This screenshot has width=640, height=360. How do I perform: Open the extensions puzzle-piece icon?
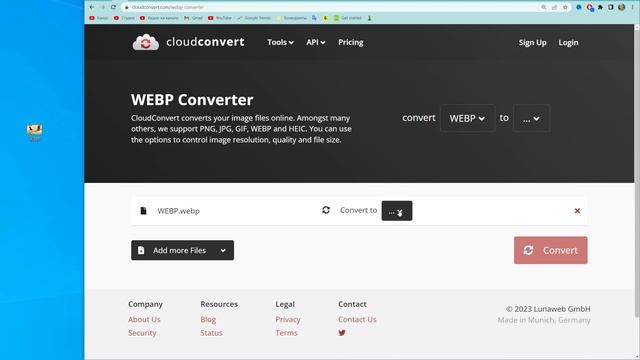tap(600, 7)
